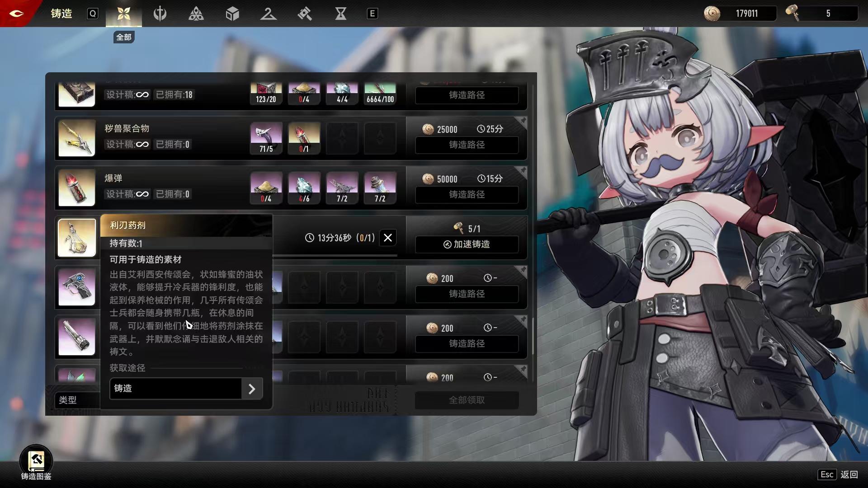Viewport: 868px width, 488px height.
Task: Click the 加速铸造 speed-up button
Action: pyautogui.click(x=467, y=244)
